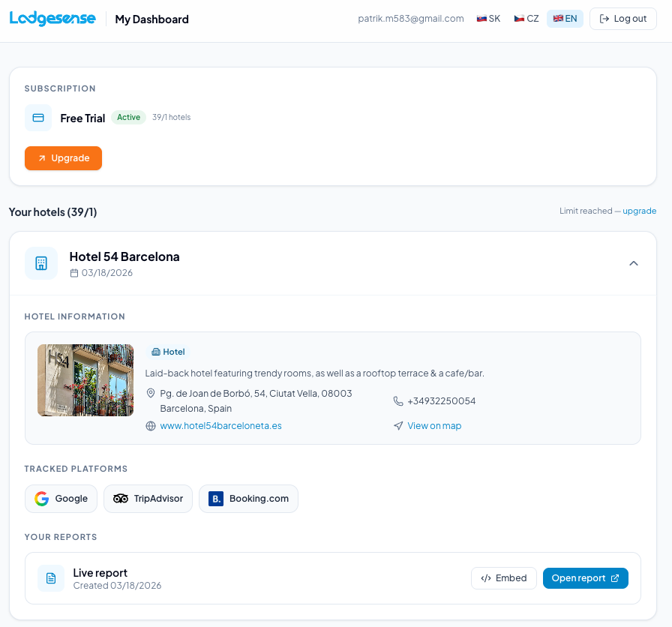This screenshot has height=627, width=672.
Task: Select the EN language option
Action: [x=565, y=18]
